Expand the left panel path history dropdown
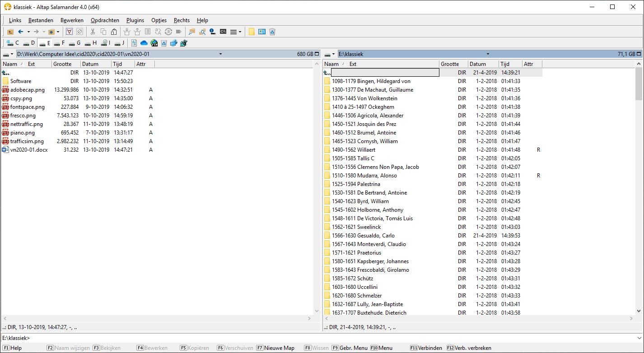The image size is (644, 353). (220, 54)
